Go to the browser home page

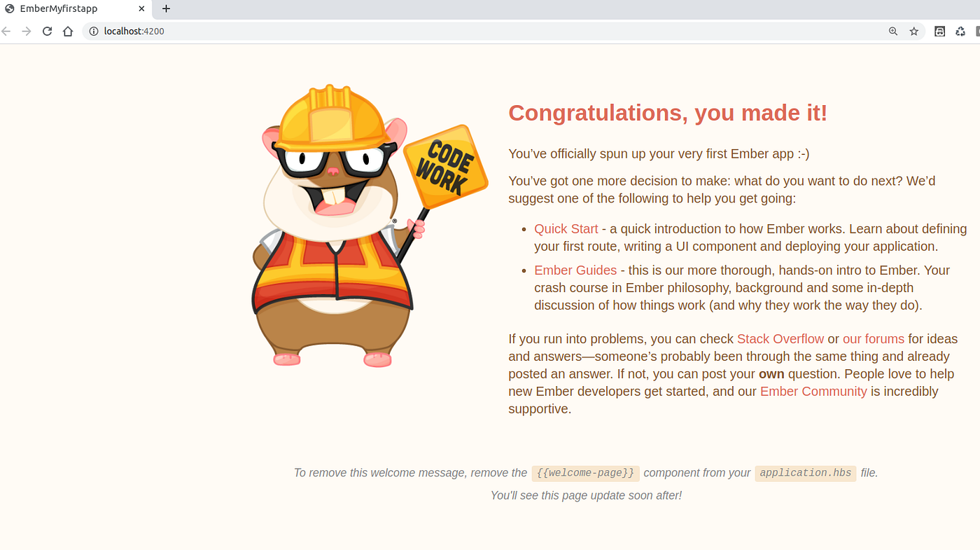click(68, 32)
